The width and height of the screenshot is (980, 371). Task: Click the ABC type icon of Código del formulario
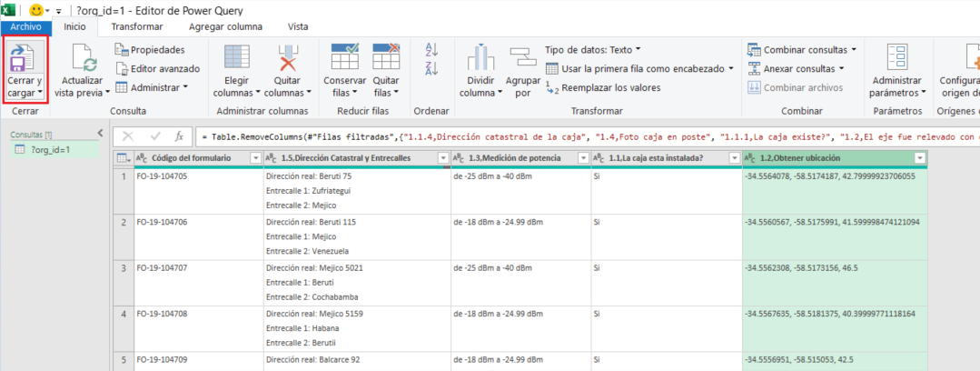coord(142,158)
